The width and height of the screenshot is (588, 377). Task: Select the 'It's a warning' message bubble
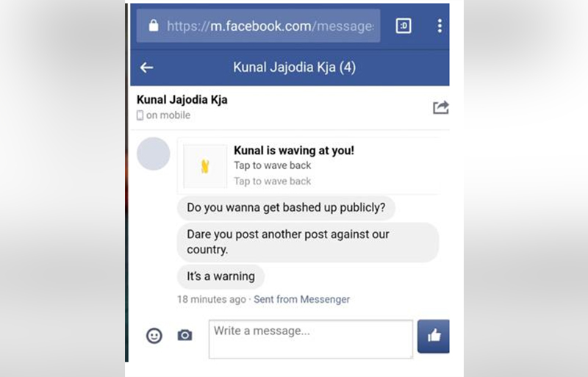click(221, 276)
